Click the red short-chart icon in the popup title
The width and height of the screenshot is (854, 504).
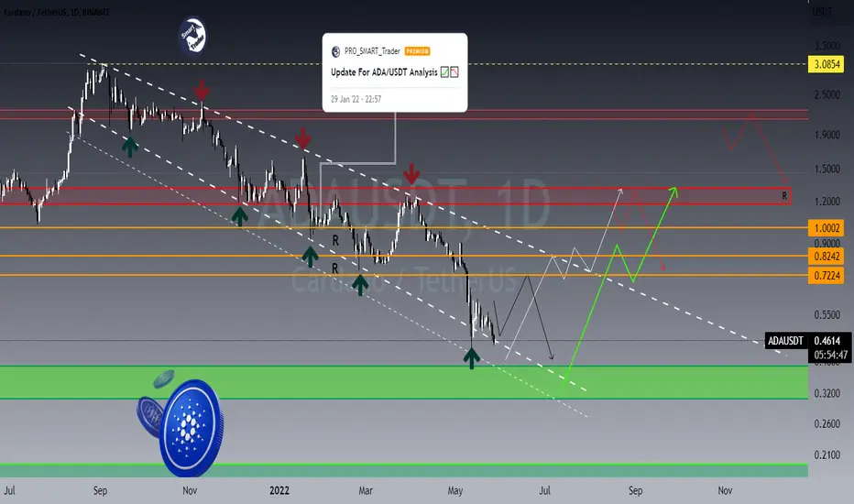tap(454, 71)
